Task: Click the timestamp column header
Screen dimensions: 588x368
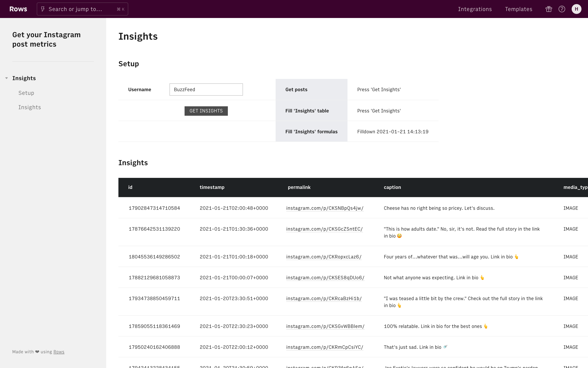Action: coord(212,187)
